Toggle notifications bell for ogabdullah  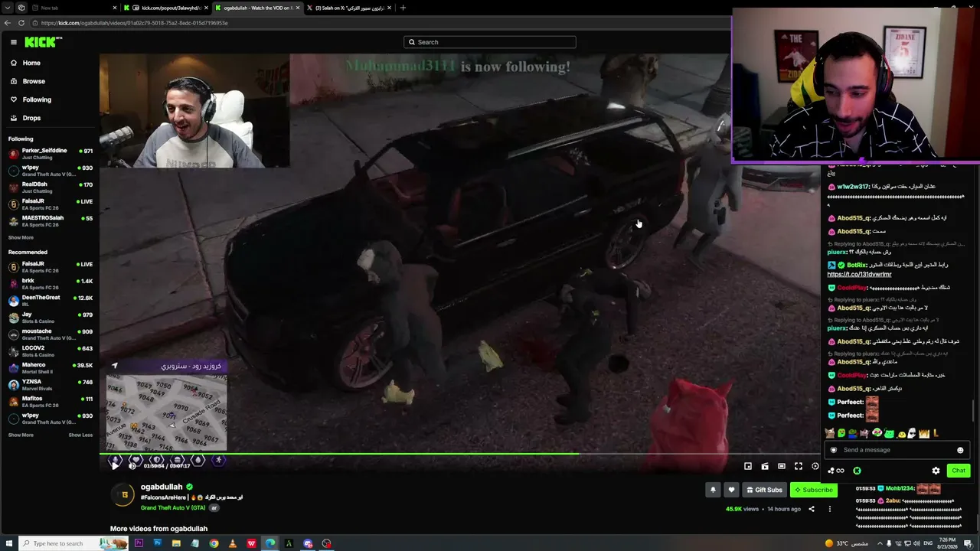[x=713, y=490]
